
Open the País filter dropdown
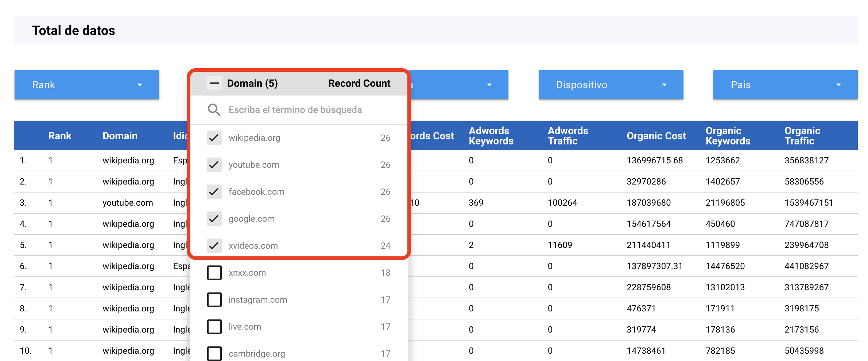point(786,85)
